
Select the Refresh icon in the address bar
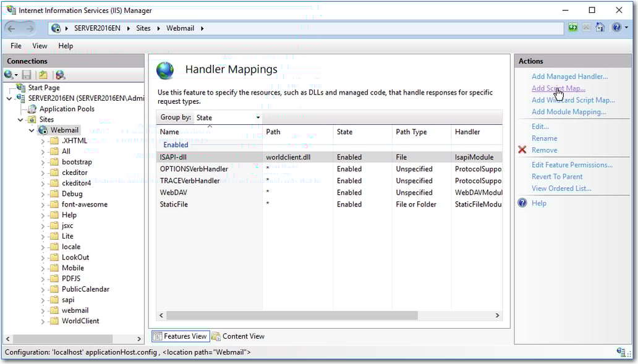click(x=573, y=28)
